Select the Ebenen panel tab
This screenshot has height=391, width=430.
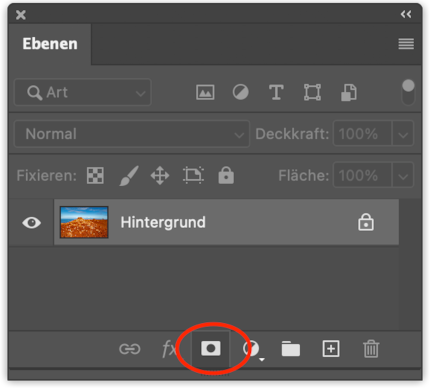click(x=50, y=44)
